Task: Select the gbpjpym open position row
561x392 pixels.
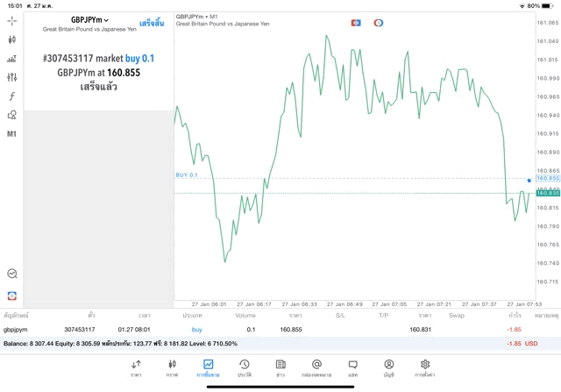Action: point(280,330)
